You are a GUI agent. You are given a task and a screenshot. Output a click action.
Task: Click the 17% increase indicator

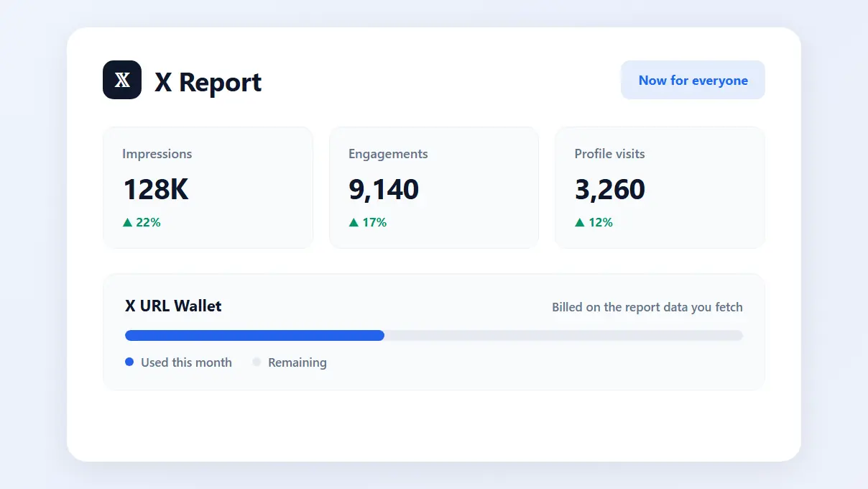point(368,222)
